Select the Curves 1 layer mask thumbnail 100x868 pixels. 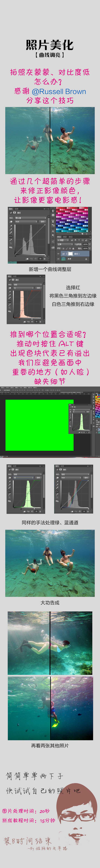70,253
